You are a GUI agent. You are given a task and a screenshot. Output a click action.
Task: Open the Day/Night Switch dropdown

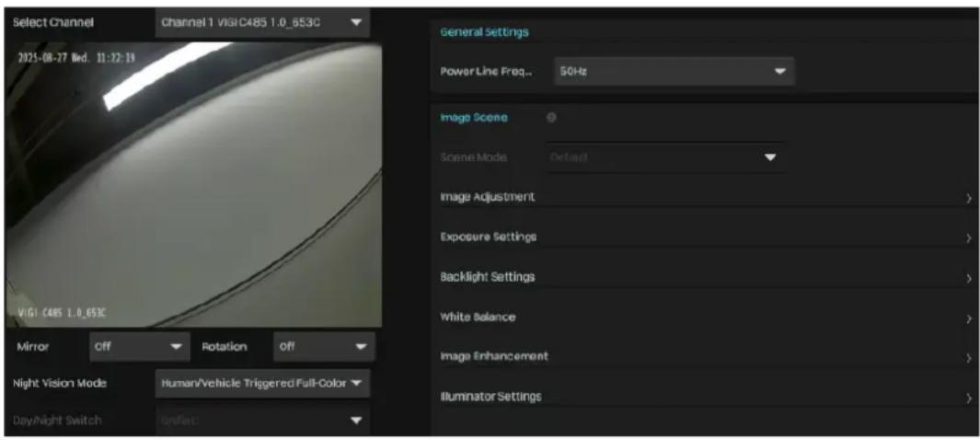(x=262, y=421)
